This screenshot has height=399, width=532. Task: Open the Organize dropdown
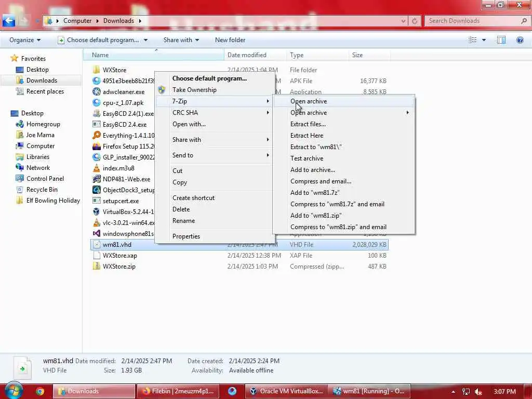pyautogui.click(x=25, y=40)
